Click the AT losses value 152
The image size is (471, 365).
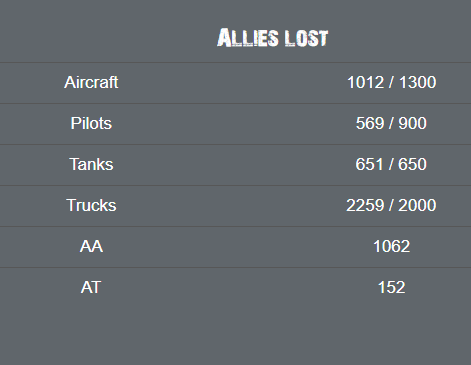click(x=391, y=287)
